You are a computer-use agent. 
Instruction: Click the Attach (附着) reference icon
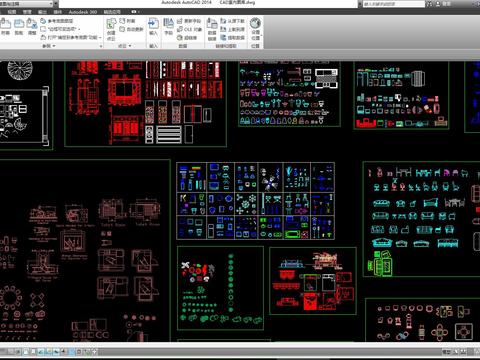pos(6,27)
